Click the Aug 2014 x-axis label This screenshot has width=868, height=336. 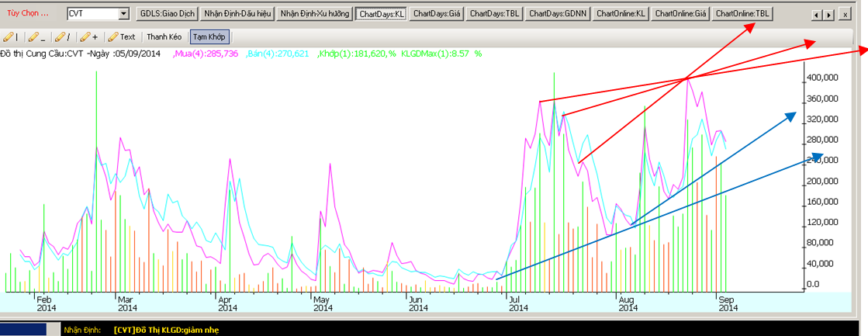click(628, 303)
